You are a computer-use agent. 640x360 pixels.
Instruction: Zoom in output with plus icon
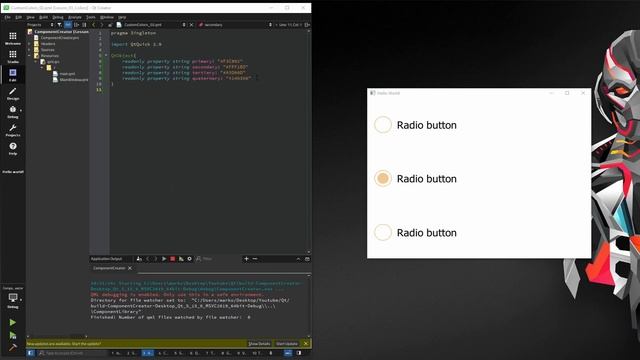246,259
